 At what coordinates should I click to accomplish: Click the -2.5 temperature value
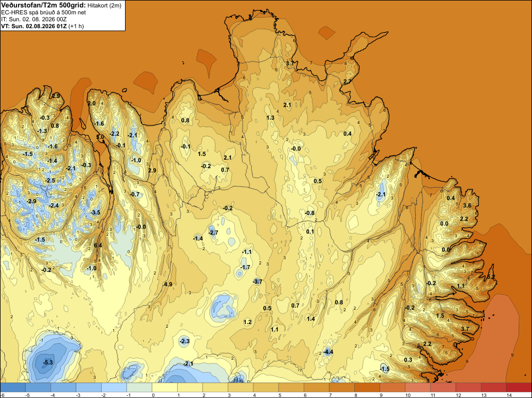50,180
